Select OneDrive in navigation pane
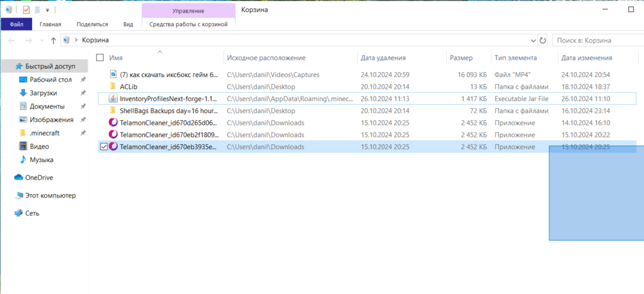Screen dimensions: 644x294 coord(39,178)
